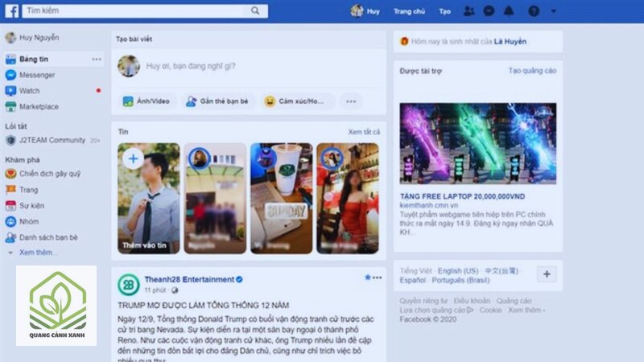Screen dimensions: 644x362
Task: Click the search magnifier icon
Action: pos(255,10)
